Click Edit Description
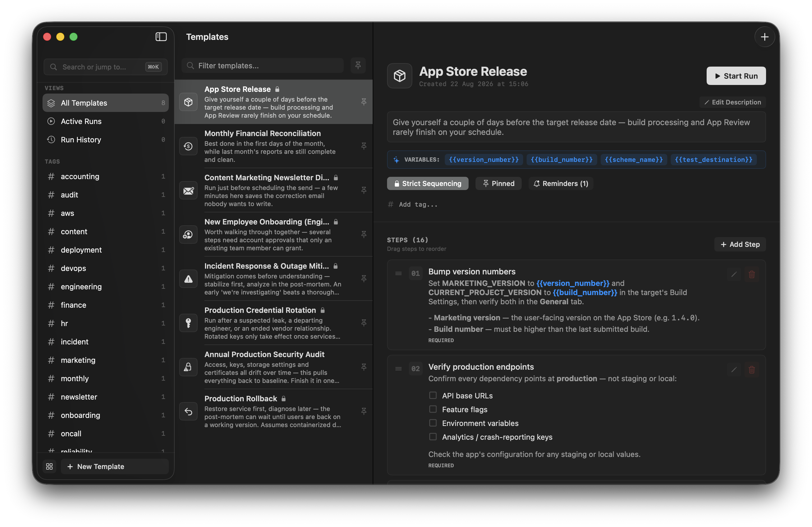Image resolution: width=812 pixels, height=527 pixels. click(732, 102)
